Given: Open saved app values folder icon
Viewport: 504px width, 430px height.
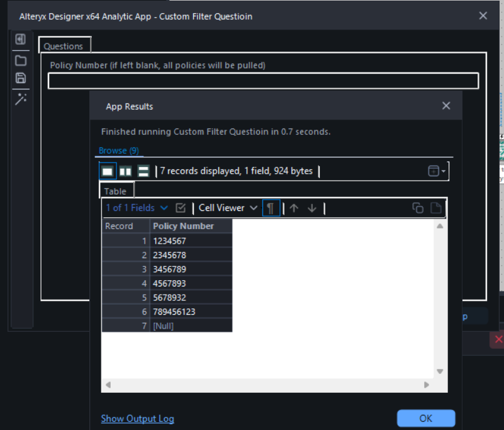Looking at the screenshot, I should [21, 60].
